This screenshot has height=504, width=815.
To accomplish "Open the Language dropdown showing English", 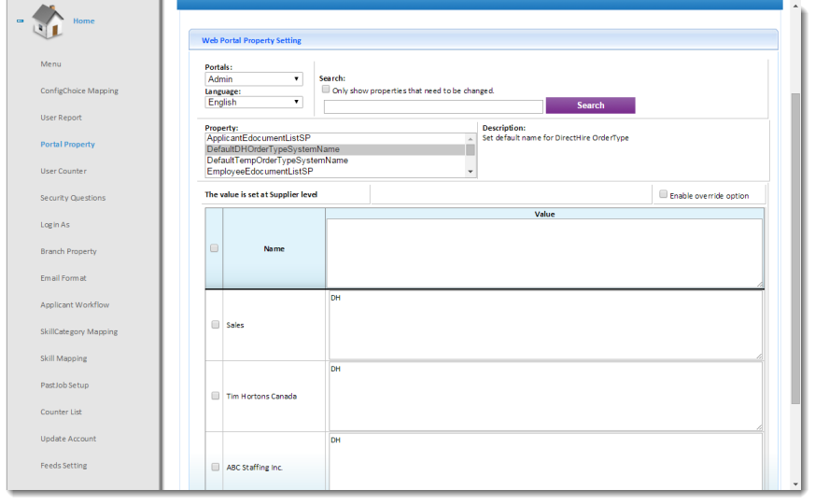I will click(x=253, y=103).
